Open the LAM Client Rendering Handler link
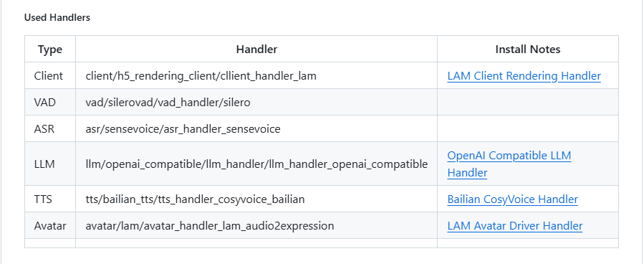 coord(524,76)
